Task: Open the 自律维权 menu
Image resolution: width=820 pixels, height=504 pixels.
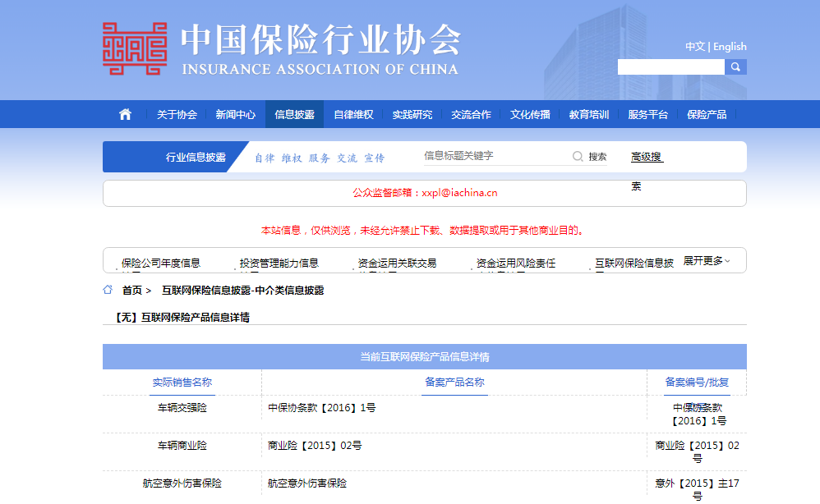Action: point(353,114)
